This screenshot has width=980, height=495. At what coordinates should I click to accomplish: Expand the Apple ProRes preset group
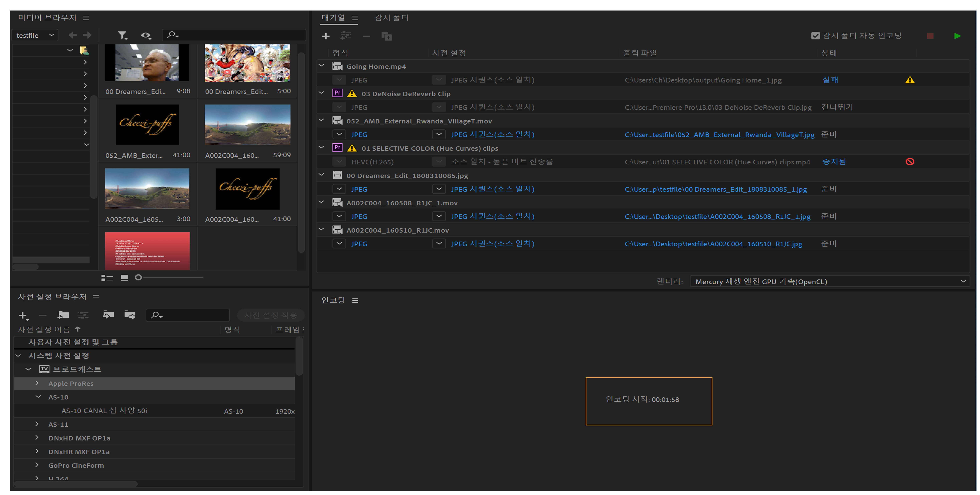tap(37, 383)
